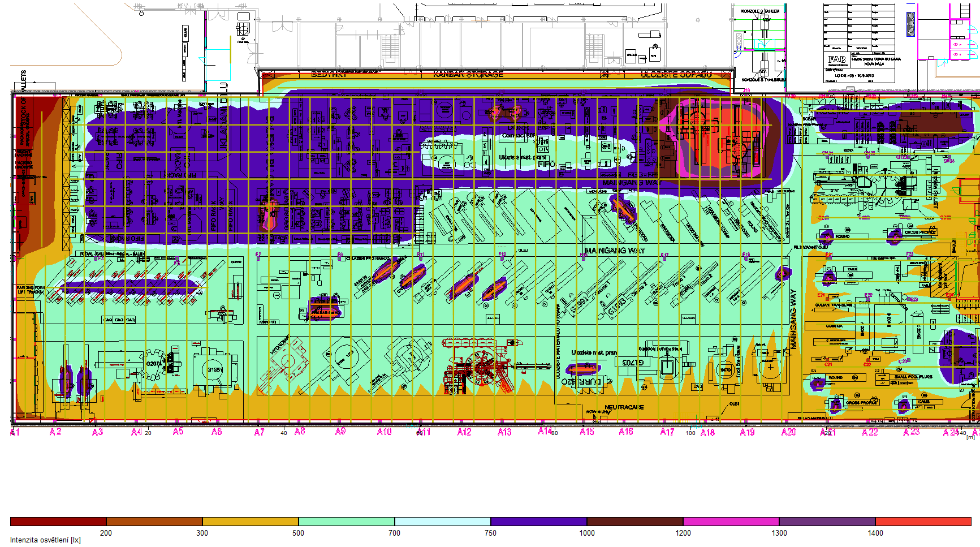Select axis label A19
Viewport: 980px width, 547px height.
(x=748, y=432)
